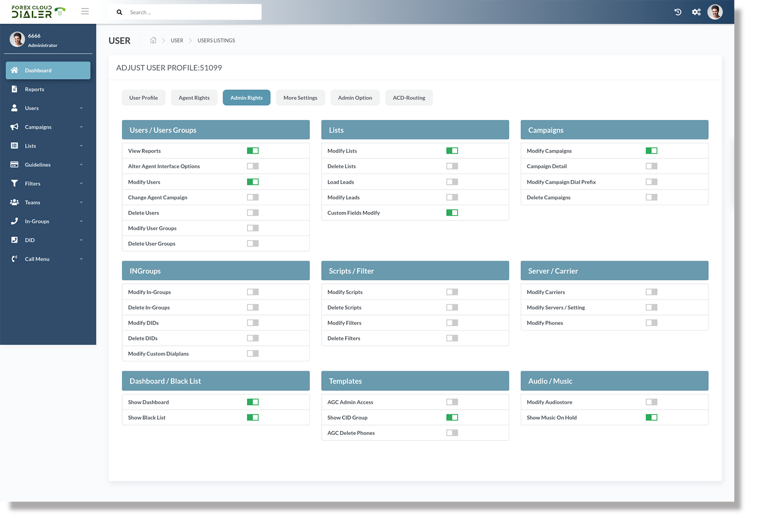Screen dimensions: 758x532
Task: Open the ACD-Routing tab
Action: (x=408, y=98)
